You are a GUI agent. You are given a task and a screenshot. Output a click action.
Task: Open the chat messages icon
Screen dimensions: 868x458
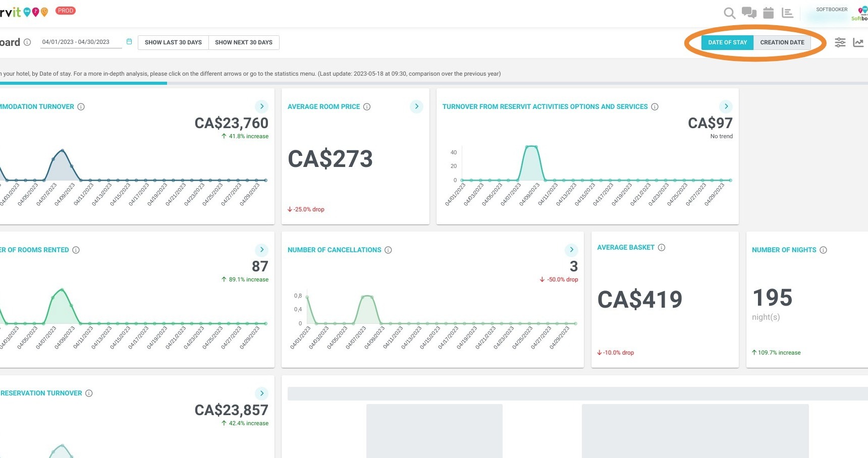tap(749, 13)
